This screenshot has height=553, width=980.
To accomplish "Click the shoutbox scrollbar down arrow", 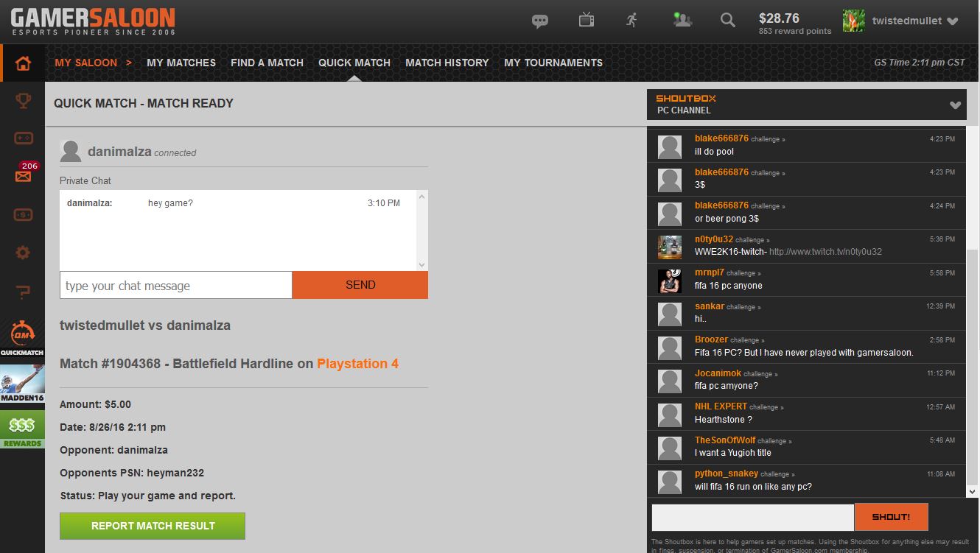I will 973,490.
